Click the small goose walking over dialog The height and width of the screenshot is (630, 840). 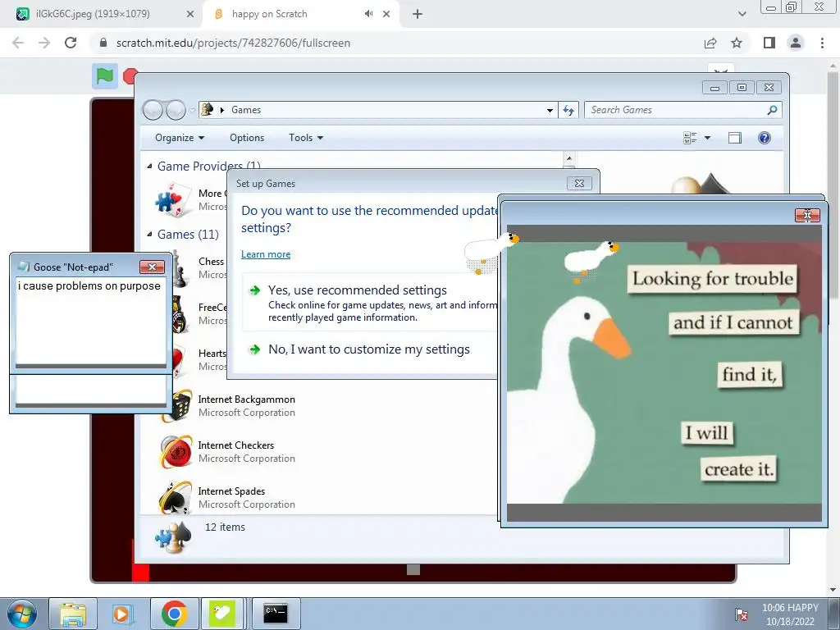point(492,253)
